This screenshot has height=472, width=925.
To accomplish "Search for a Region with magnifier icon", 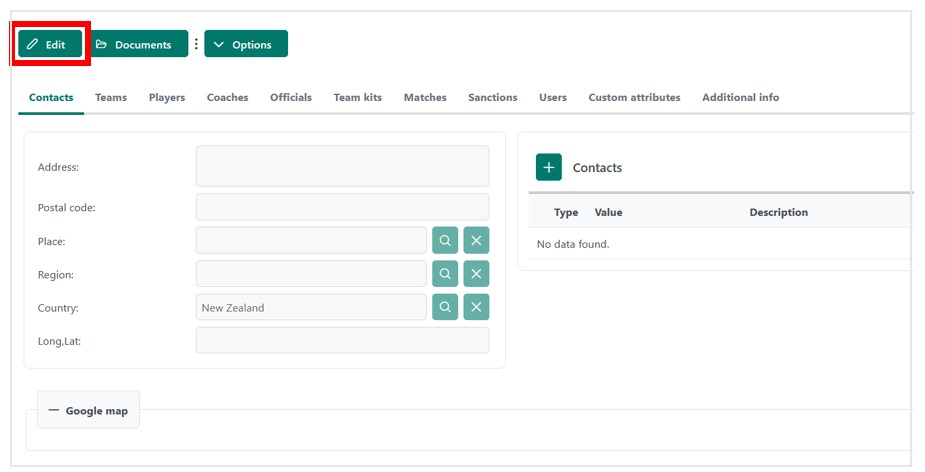I will [445, 274].
